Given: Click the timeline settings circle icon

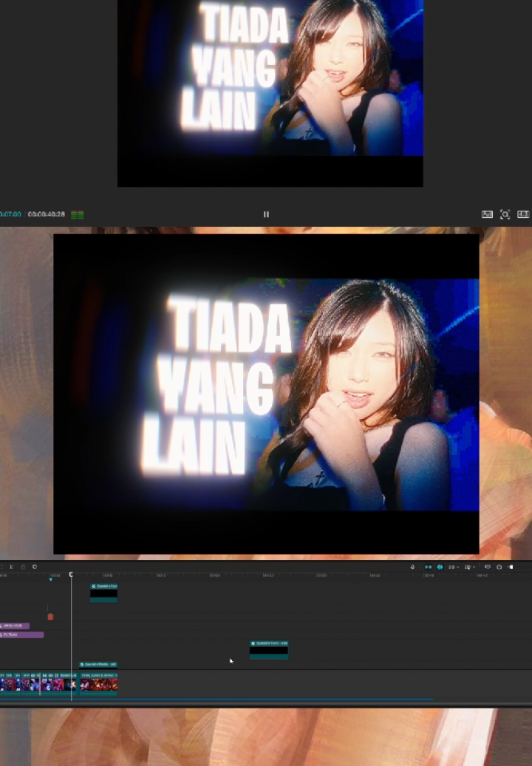Looking at the screenshot, I should 499,567.
